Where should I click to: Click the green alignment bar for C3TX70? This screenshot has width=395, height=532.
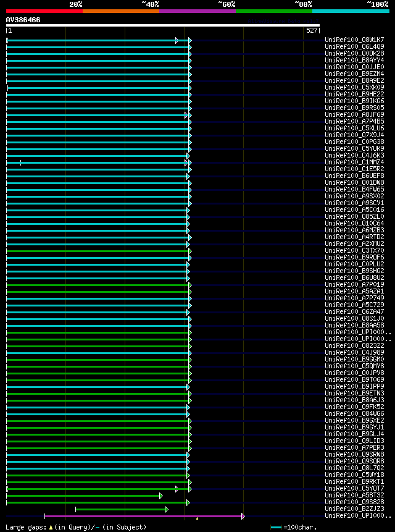pos(98,251)
